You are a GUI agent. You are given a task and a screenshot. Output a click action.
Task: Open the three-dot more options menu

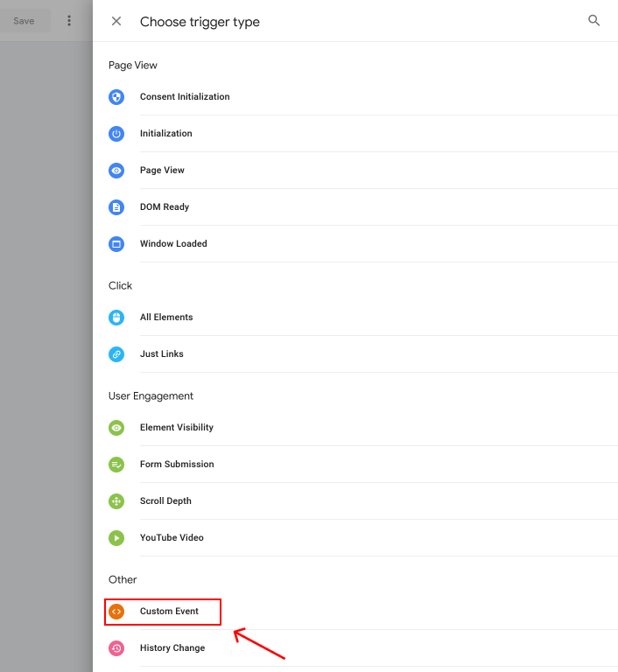click(69, 21)
